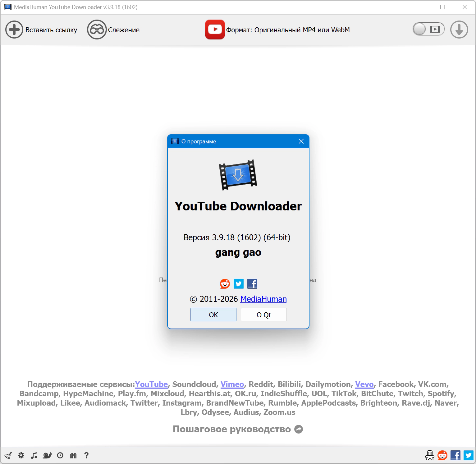Click the mascot icon in bottom right
The width and height of the screenshot is (476, 464).
click(430, 456)
